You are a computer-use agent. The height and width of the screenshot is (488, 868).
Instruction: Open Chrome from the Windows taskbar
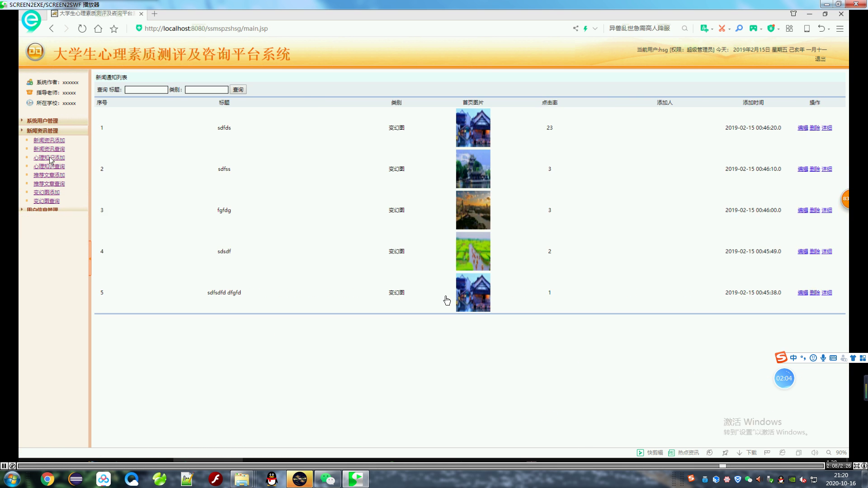click(x=47, y=479)
